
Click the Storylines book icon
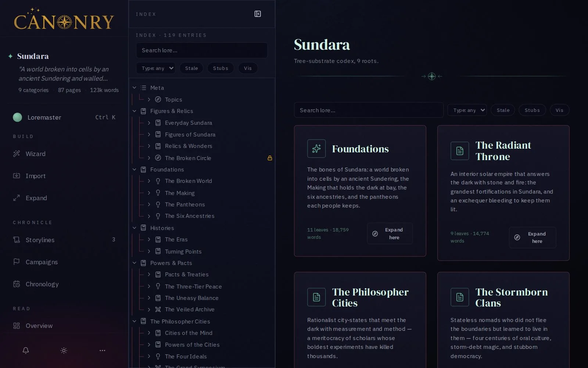17,240
